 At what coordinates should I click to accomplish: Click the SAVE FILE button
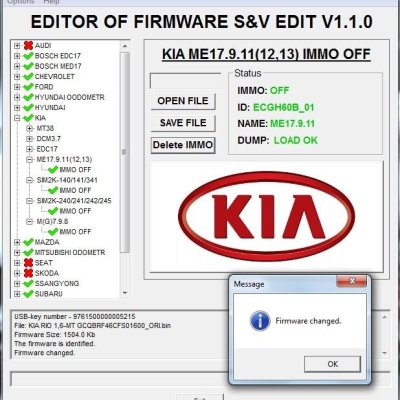point(183,123)
